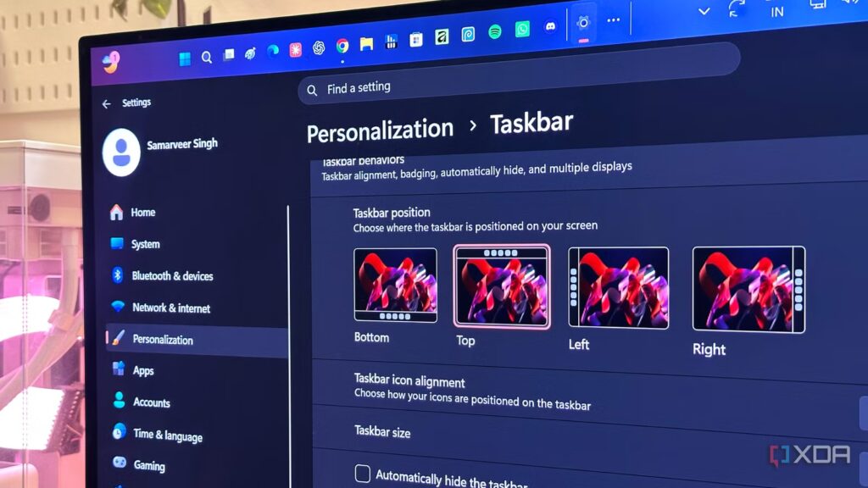The image size is (868, 488).
Task: Open the green 'a' app icon on taskbar
Action: (442, 37)
